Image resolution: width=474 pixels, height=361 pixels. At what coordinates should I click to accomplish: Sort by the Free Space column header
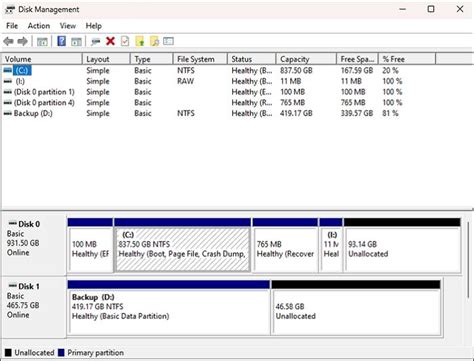point(357,59)
